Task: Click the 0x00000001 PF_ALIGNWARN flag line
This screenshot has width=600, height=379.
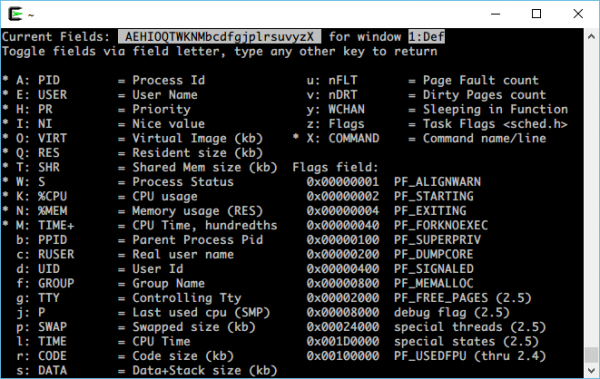Action: (393, 182)
